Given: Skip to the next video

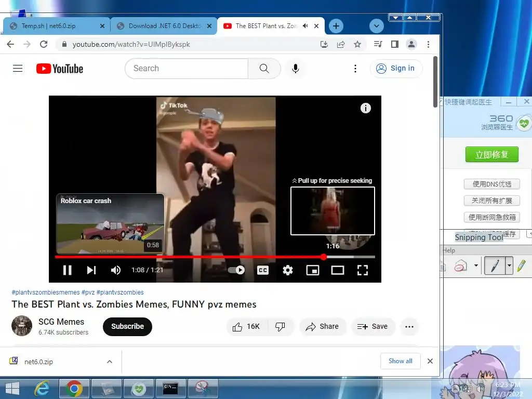Looking at the screenshot, I should pos(91,270).
